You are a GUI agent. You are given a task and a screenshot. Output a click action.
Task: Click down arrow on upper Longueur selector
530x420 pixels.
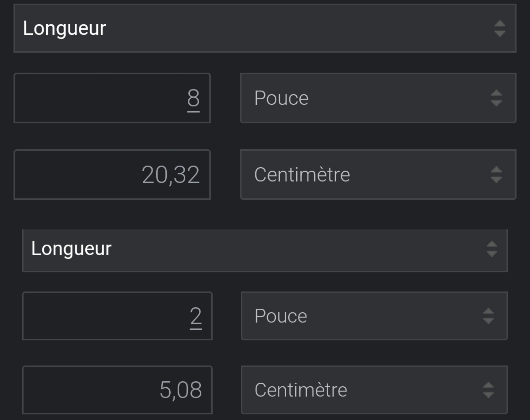coord(500,33)
